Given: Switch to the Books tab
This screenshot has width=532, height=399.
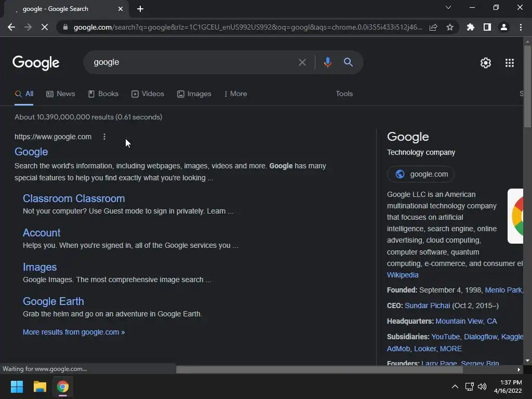Looking at the screenshot, I should [103, 94].
